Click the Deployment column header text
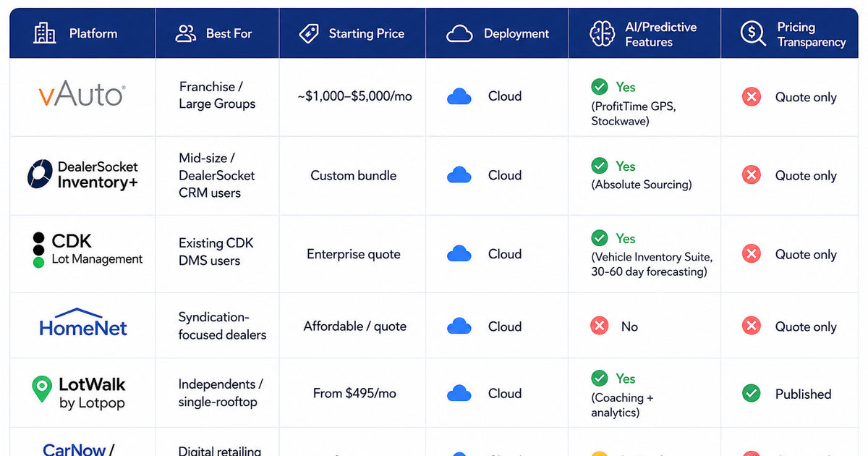 pos(516,33)
